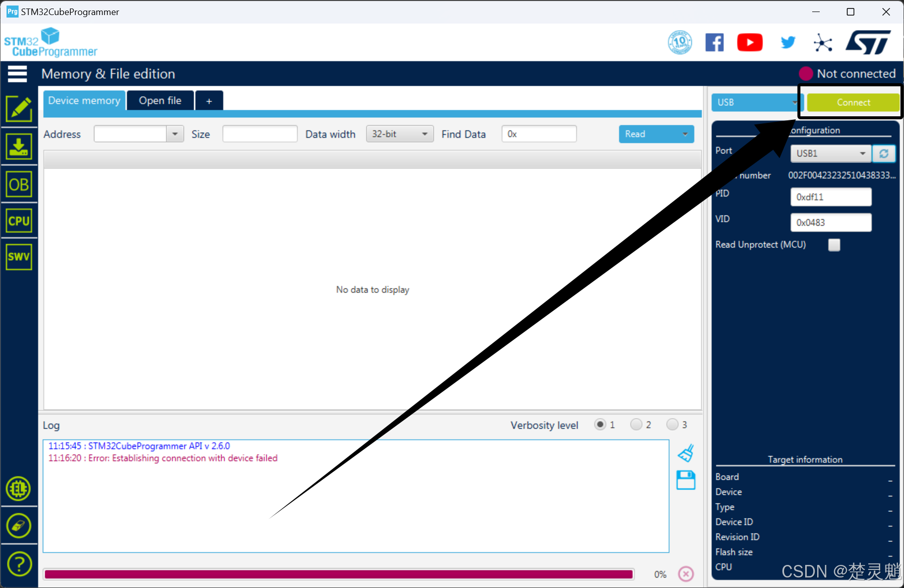
Task: Open the CPU panel icon
Action: coord(19,221)
